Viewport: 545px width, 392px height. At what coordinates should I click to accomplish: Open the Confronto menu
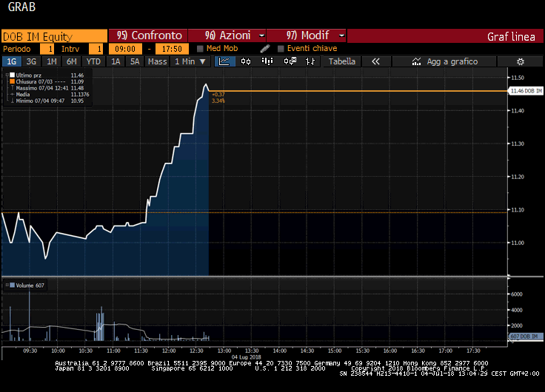(x=148, y=36)
